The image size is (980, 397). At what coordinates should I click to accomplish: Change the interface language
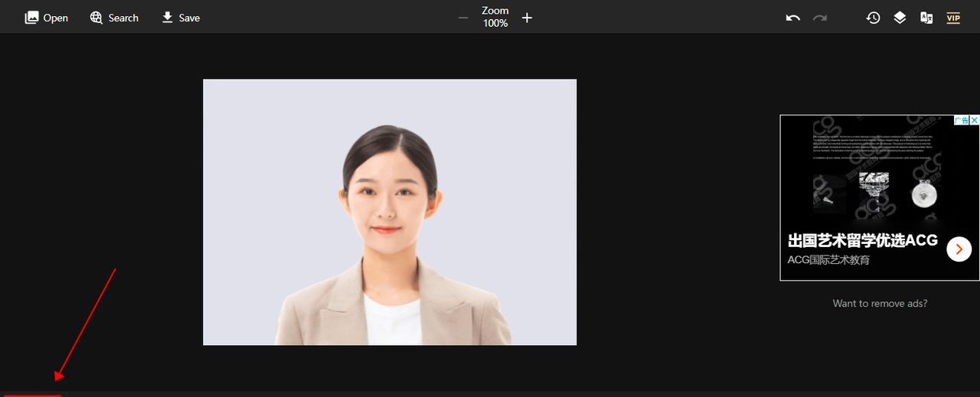[x=926, y=18]
